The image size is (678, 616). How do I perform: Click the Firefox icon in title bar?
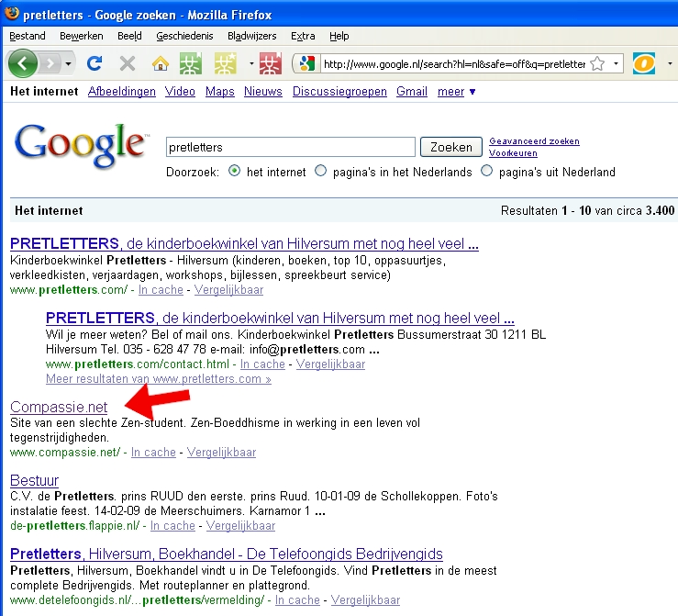(12, 14)
